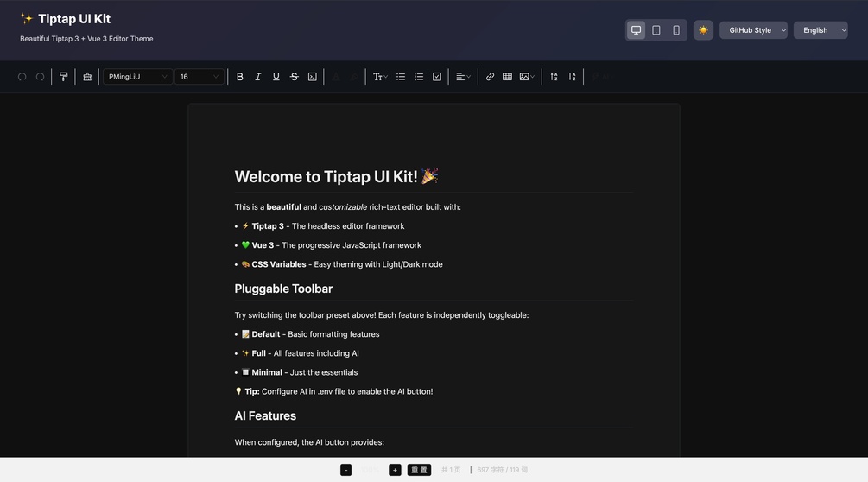Click the sort ascending A-Z icon
This screenshot has width=868, height=482.
point(554,77)
